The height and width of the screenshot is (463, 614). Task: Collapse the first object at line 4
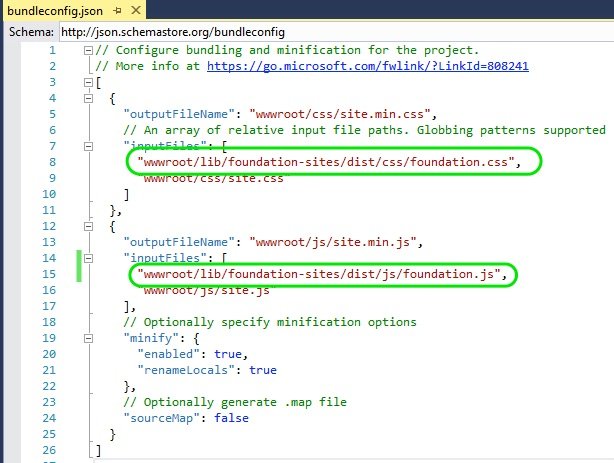click(88, 98)
